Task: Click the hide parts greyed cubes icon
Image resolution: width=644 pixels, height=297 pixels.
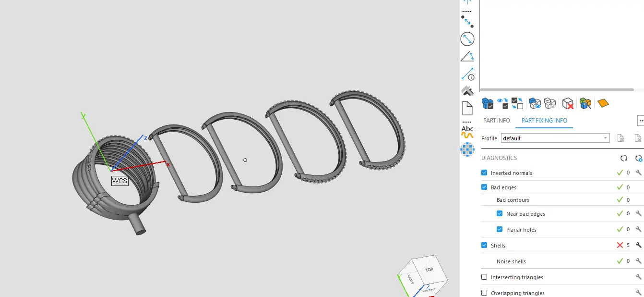Action: (x=550, y=103)
